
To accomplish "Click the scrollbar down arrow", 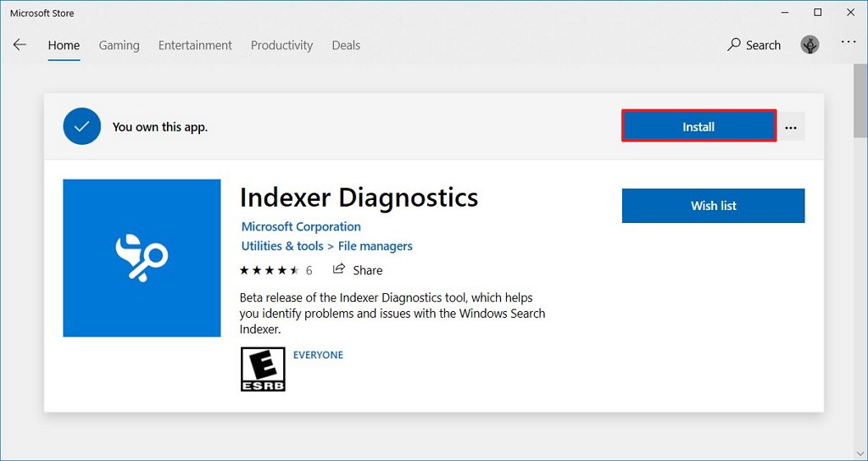I will [x=860, y=454].
